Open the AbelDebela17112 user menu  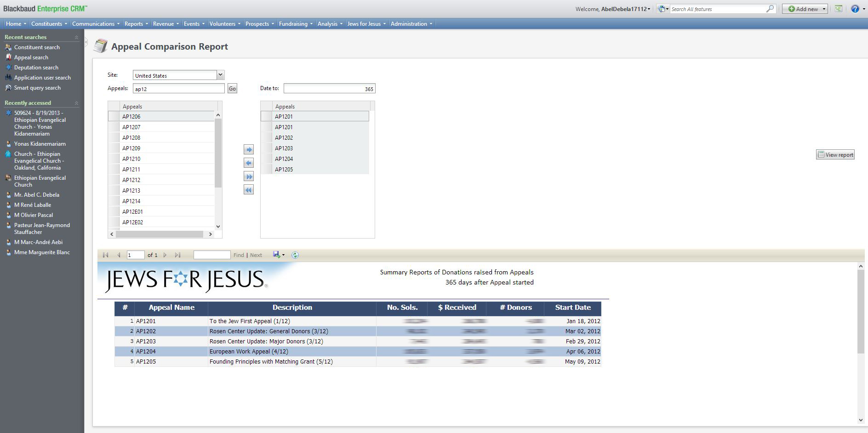[626, 9]
